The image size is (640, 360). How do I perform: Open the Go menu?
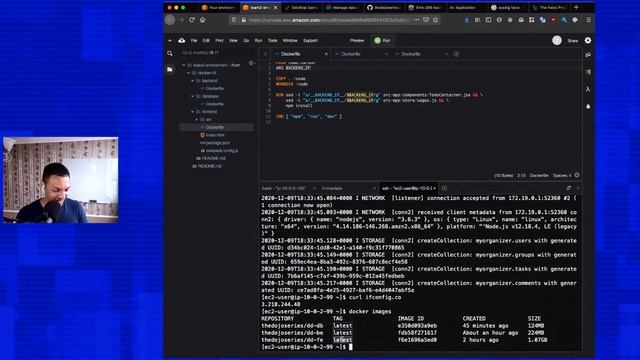246,40
